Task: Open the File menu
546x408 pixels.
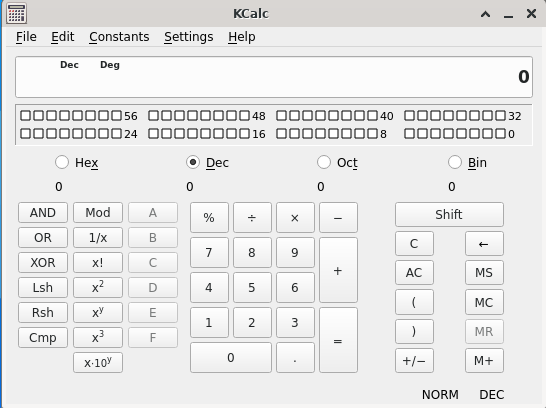Action: 26,37
